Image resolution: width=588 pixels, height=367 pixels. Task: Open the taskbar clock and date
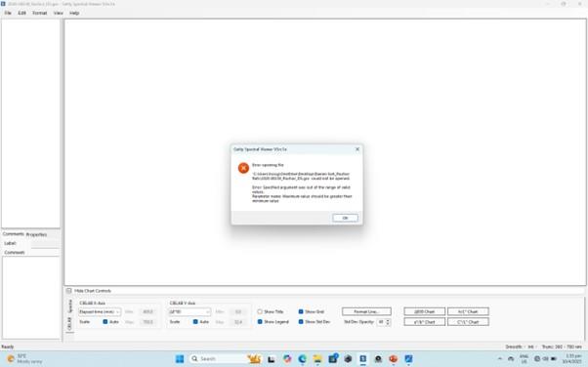[x=571, y=359]
